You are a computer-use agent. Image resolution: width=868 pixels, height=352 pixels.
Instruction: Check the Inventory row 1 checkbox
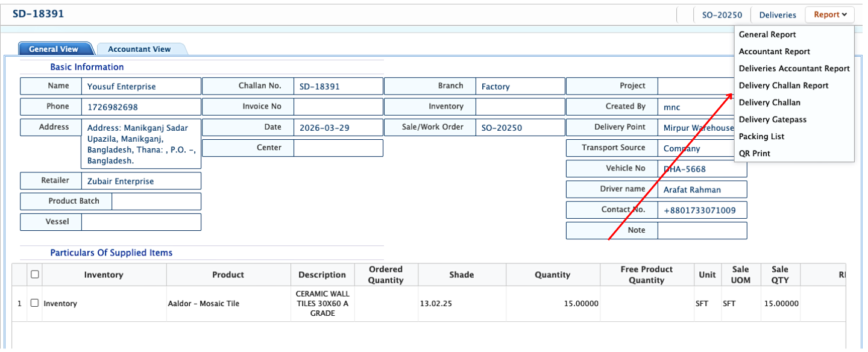35,303
